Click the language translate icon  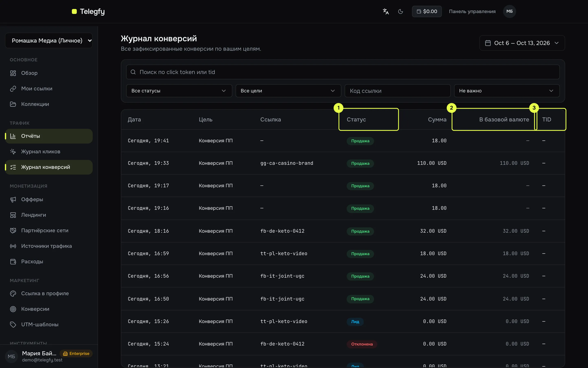(x=386, y=11)
